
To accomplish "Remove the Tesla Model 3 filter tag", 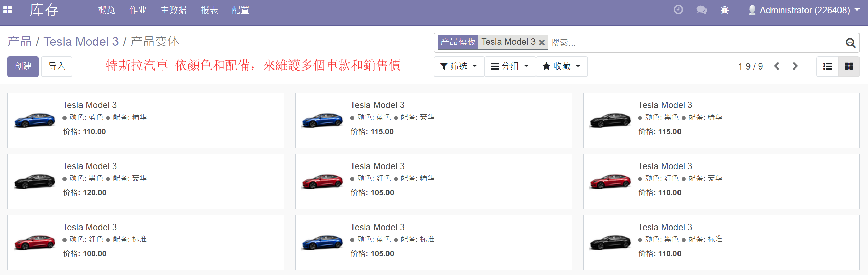I will click(x=542, y=42).
